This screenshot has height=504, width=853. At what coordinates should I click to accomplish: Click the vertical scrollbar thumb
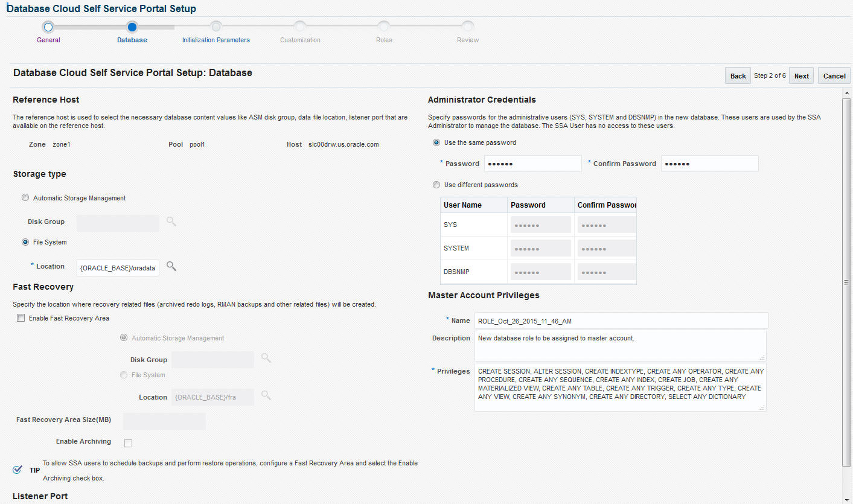click(x=847, y=281)
